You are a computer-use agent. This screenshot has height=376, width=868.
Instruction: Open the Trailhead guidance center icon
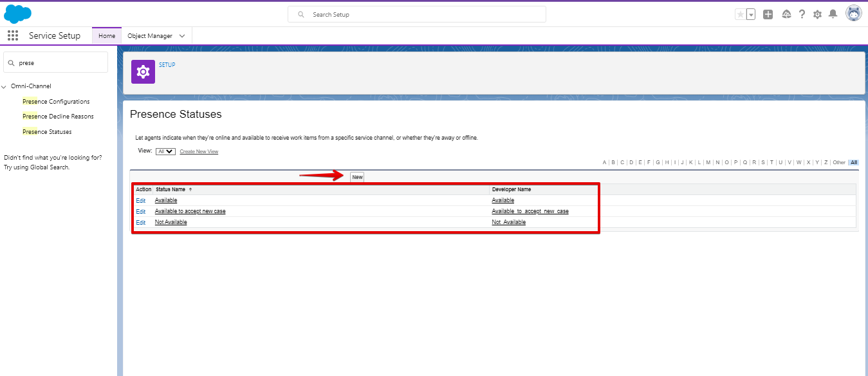(786, 14)
